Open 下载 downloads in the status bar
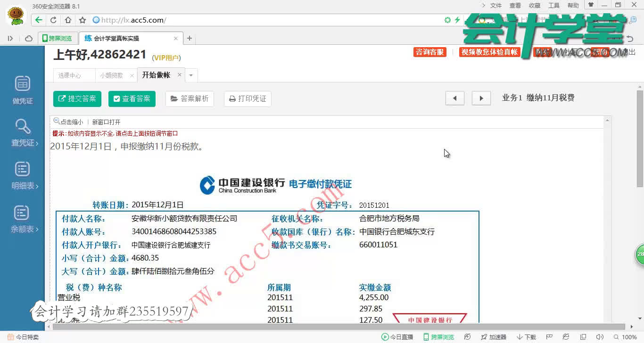Image resolution: width=644 pixels, height=343 pixels. (x=527, y=337)
